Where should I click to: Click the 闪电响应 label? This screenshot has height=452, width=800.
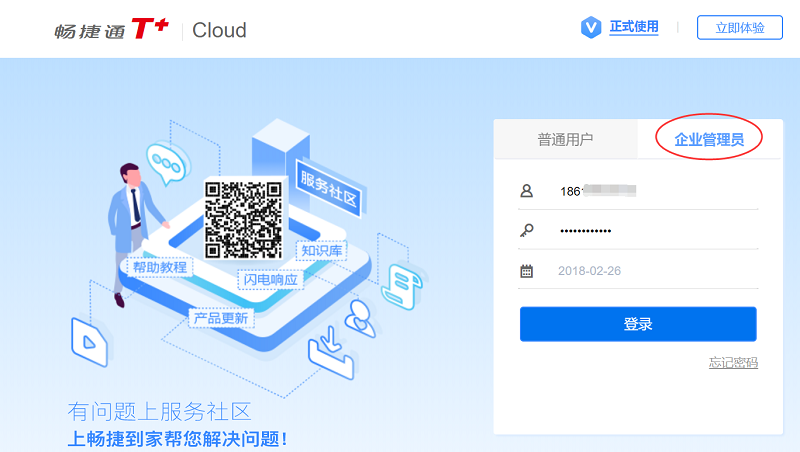[270, 280]
